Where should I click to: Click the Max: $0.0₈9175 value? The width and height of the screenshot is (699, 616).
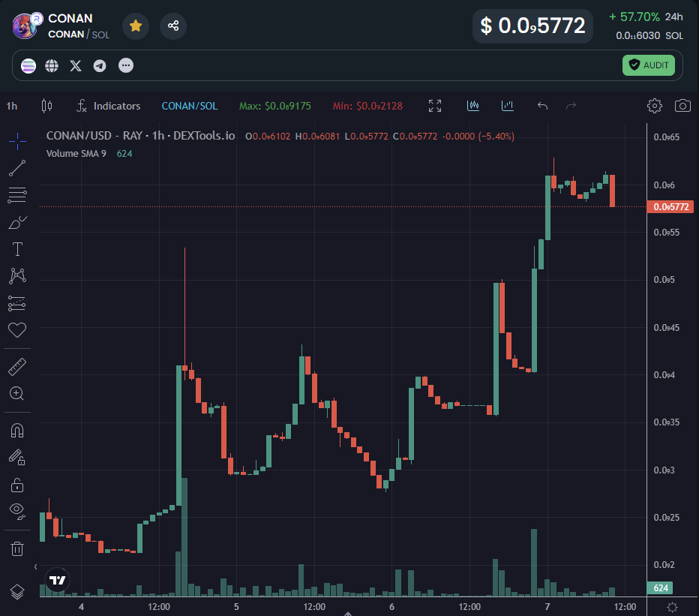point(275,106)
